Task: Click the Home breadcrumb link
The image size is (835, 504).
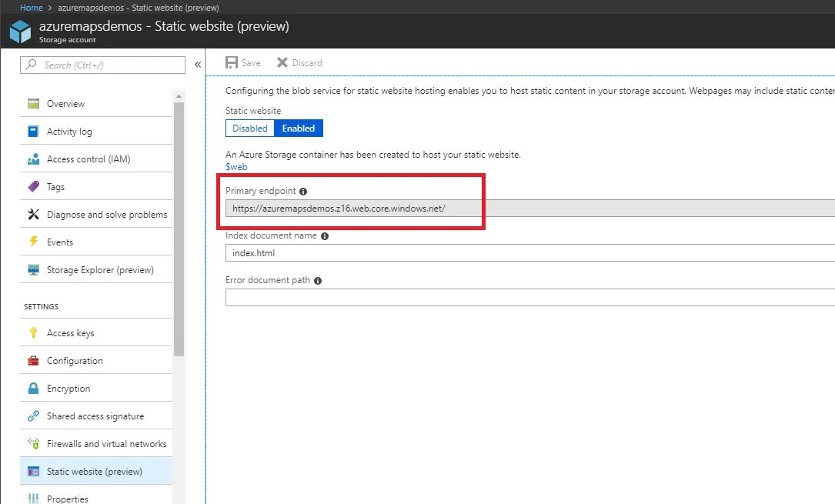Action: tap(31, 8)
